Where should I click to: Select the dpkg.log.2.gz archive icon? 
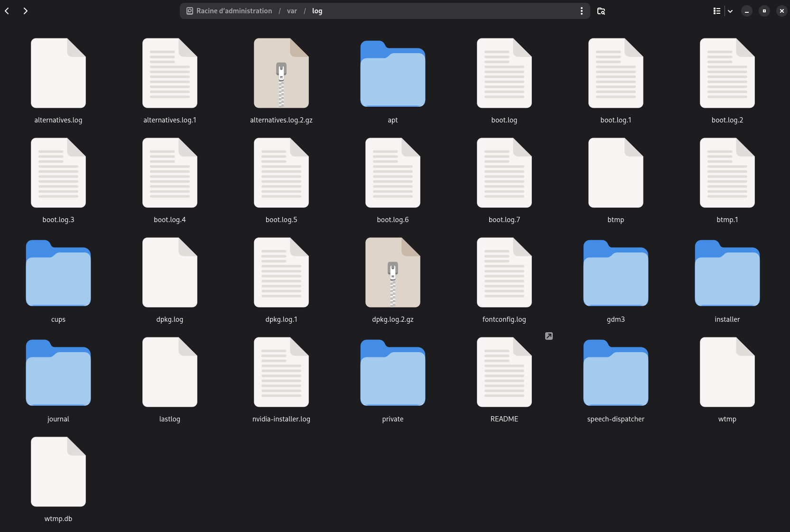[393, 272]
